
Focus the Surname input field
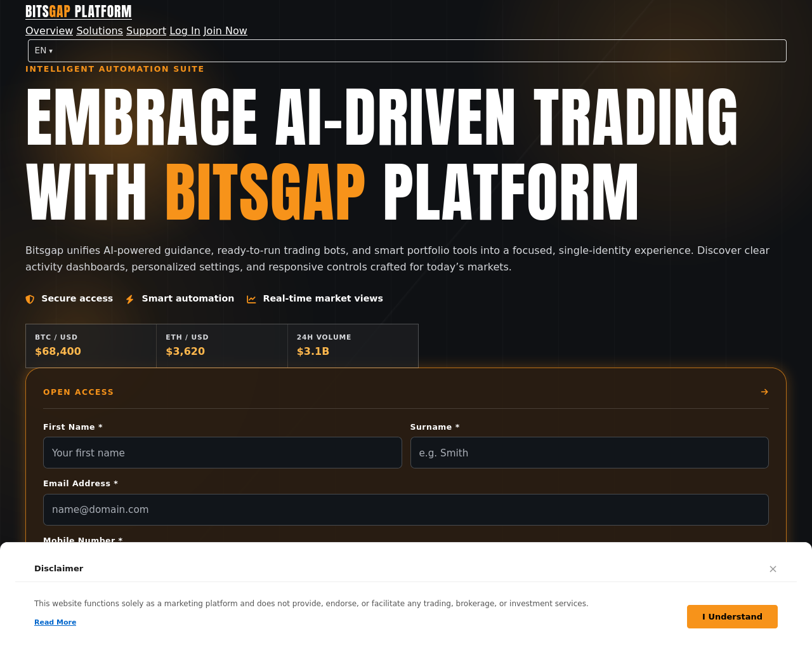click(589, 453)
